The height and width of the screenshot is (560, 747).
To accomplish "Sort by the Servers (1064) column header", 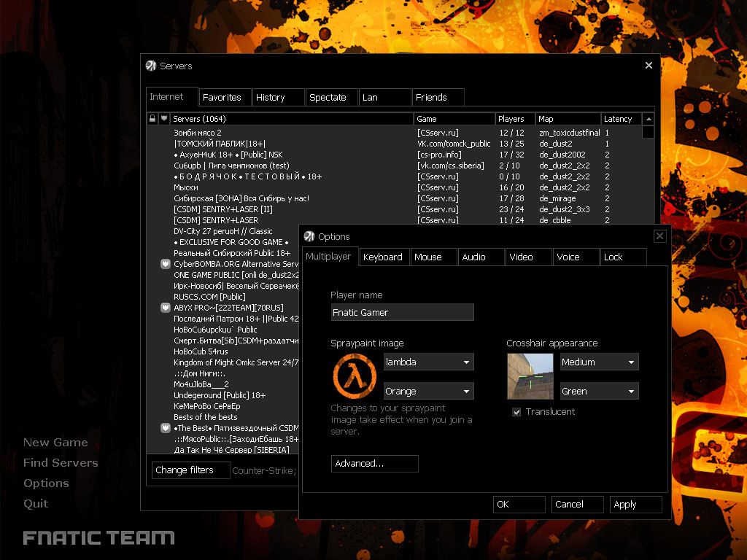I will (292, 119).
